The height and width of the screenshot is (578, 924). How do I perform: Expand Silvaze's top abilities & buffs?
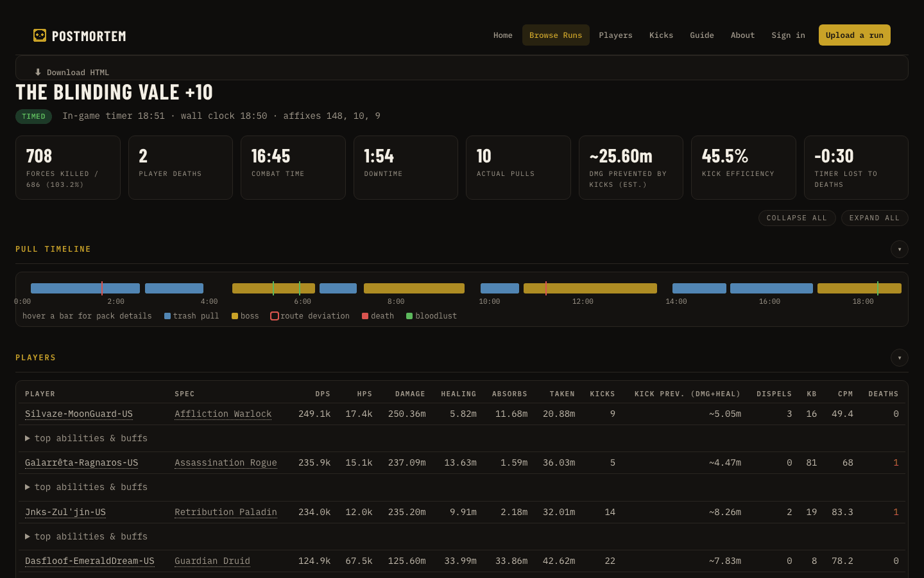[x=86, y=438]
